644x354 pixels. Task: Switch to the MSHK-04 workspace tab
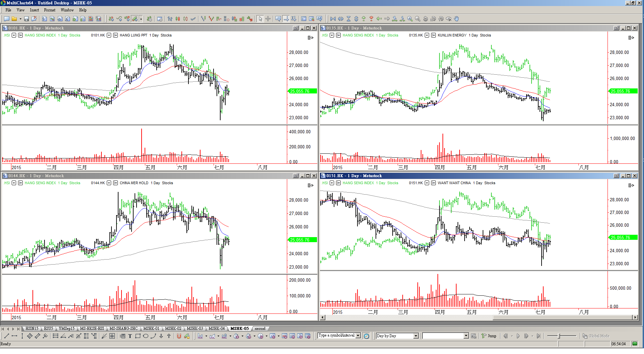coord(217,329)
